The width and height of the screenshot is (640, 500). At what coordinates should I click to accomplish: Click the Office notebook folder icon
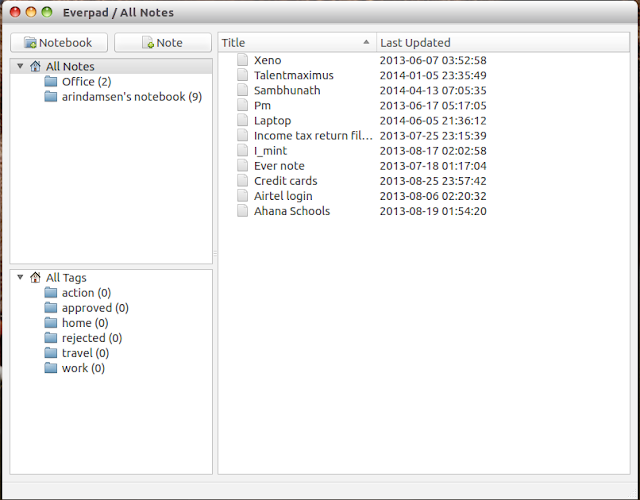pos(51,81)
